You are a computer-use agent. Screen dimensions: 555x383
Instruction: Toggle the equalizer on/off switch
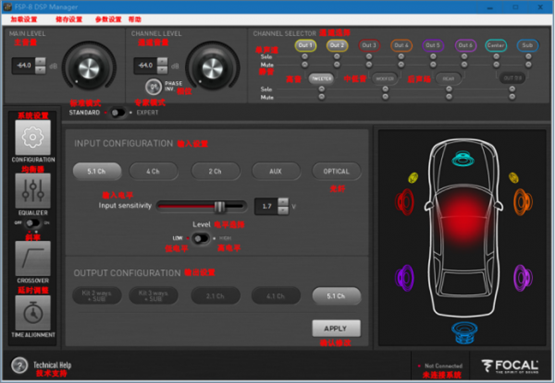click(33, 223)
